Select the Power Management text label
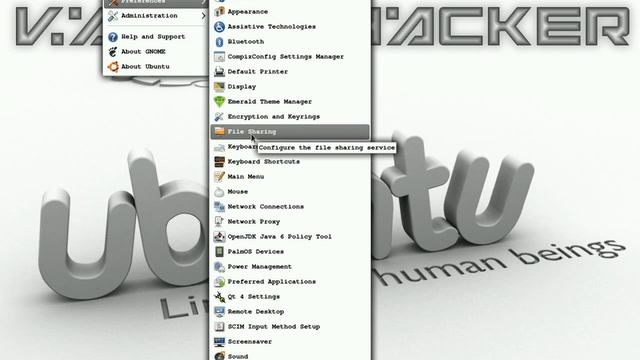 coord(260,267)
